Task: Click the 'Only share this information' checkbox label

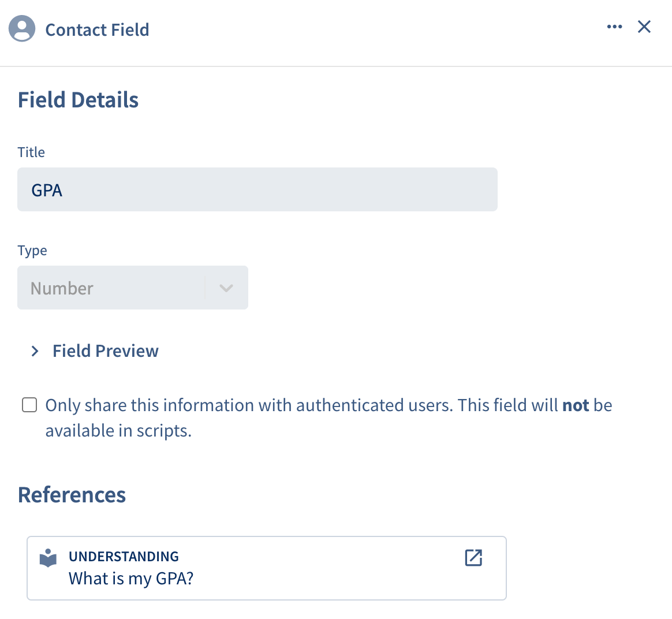Action: [x=328, y=417]
